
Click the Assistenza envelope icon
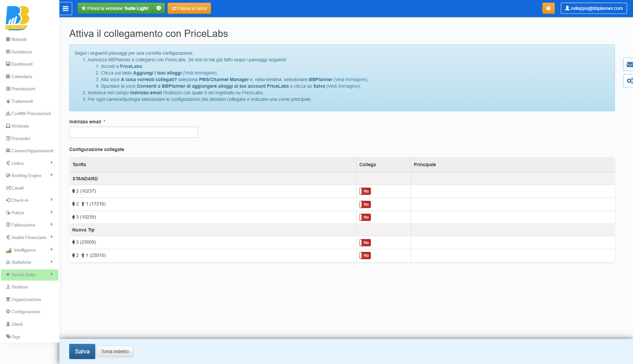[8, 52]
